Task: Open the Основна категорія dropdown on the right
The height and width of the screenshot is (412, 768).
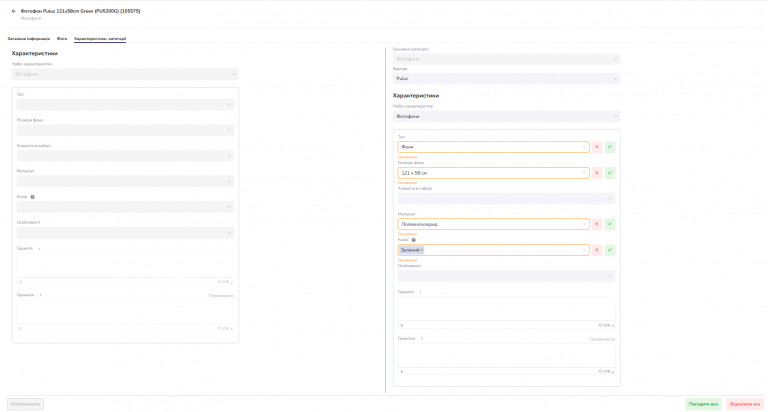Action: 506,59
